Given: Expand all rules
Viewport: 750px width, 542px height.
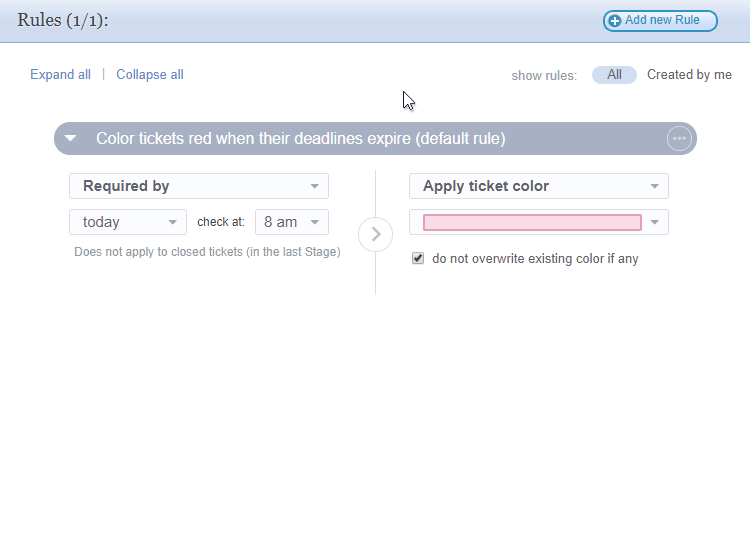Looking at the screenshot, I should [60, 75].
